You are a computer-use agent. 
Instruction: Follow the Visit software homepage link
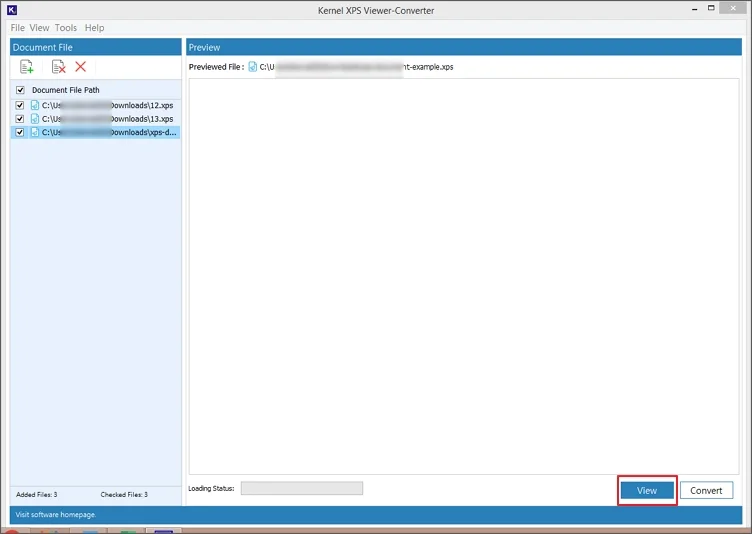56,514
